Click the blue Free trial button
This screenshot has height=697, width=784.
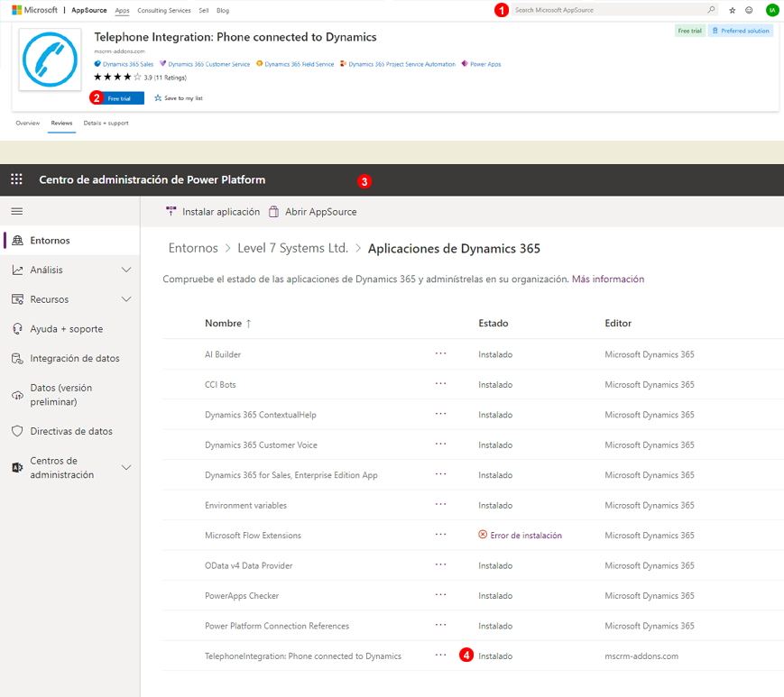pos(119,98)
